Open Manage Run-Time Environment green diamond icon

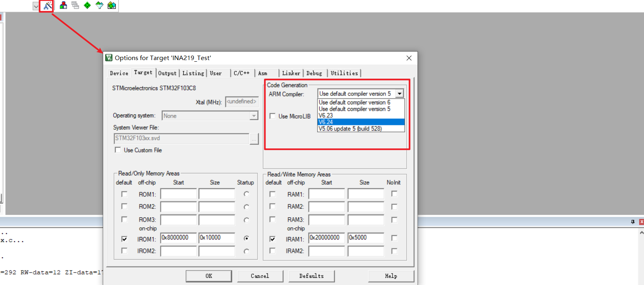point(87,5)
